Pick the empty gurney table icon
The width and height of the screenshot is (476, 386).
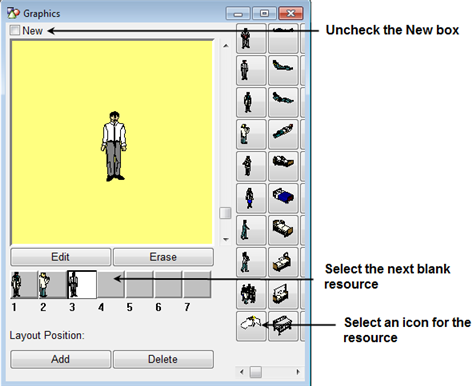[x=283, y=326]
